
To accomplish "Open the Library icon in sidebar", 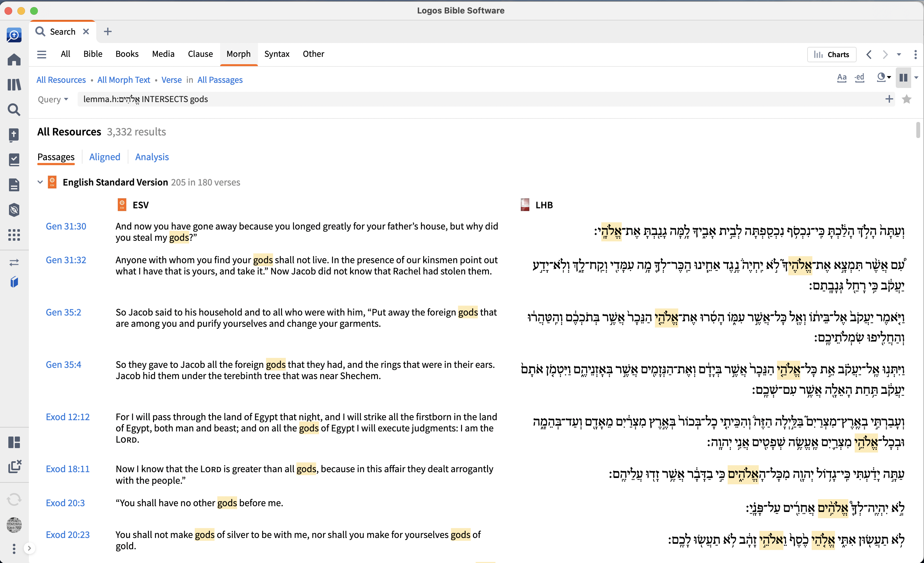I will [x=14, y=84].
